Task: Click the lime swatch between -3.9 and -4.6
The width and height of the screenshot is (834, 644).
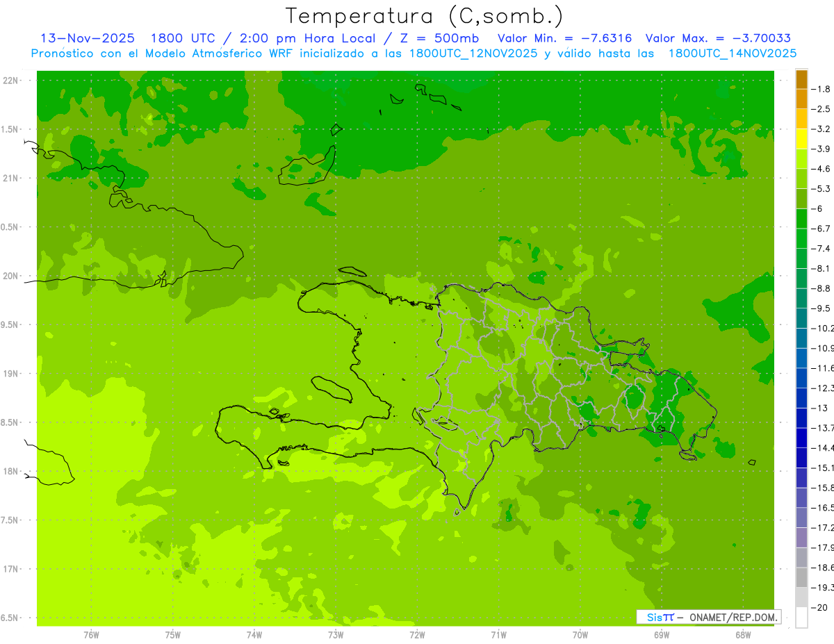Action: pyautogui.click(x=801, y=158)
